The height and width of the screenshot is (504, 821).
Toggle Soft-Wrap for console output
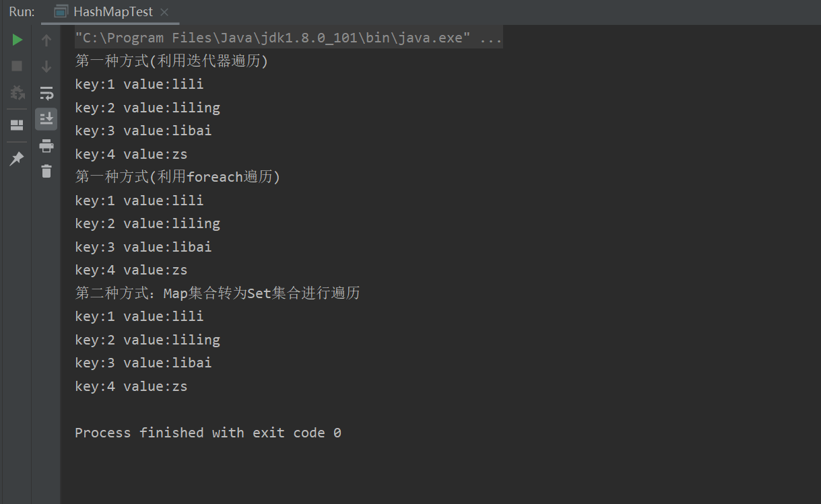click(x=46, y=93)
